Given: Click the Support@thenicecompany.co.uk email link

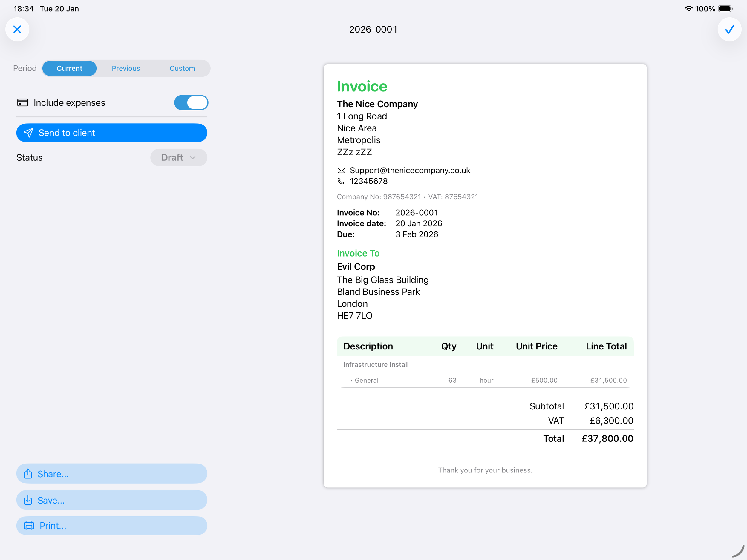Looking at the screenshot, I should 410,171.
